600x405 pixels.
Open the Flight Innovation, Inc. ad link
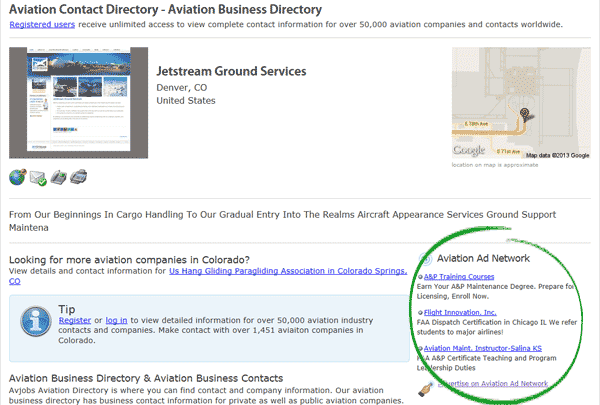(460, 312)
